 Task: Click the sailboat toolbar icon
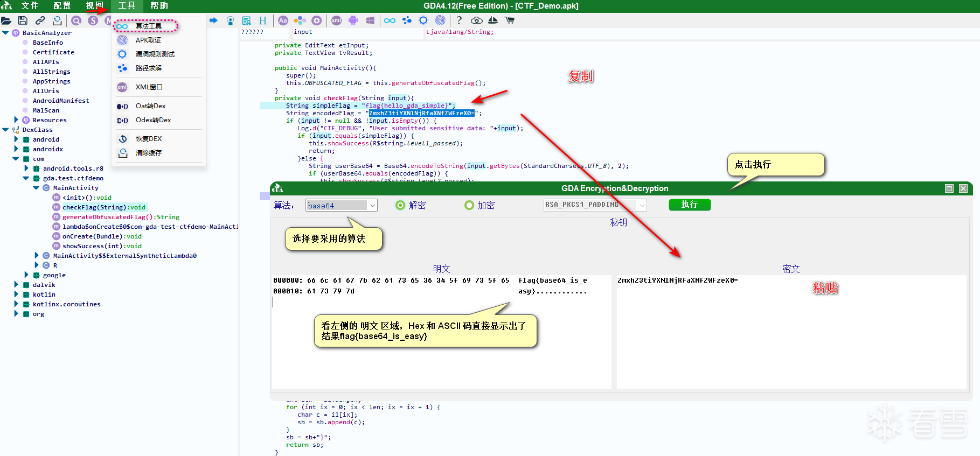(492, 20)
